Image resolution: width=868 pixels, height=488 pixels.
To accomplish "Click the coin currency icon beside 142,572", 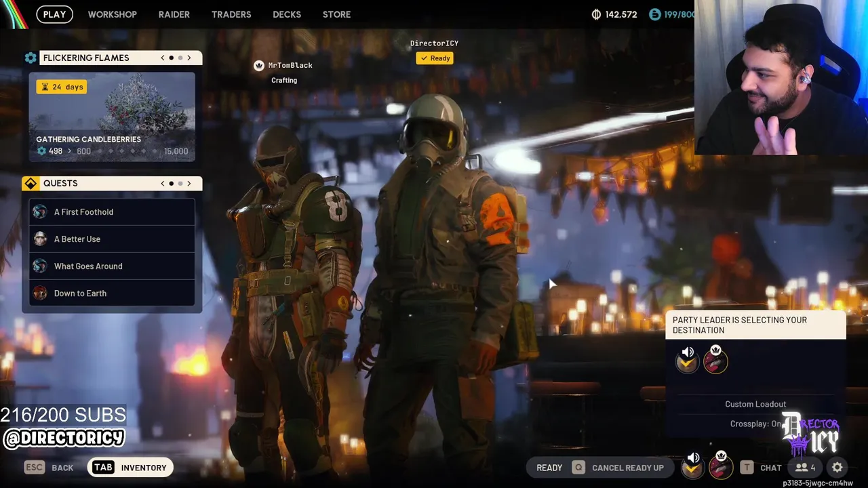I will (x=596, y=14).
